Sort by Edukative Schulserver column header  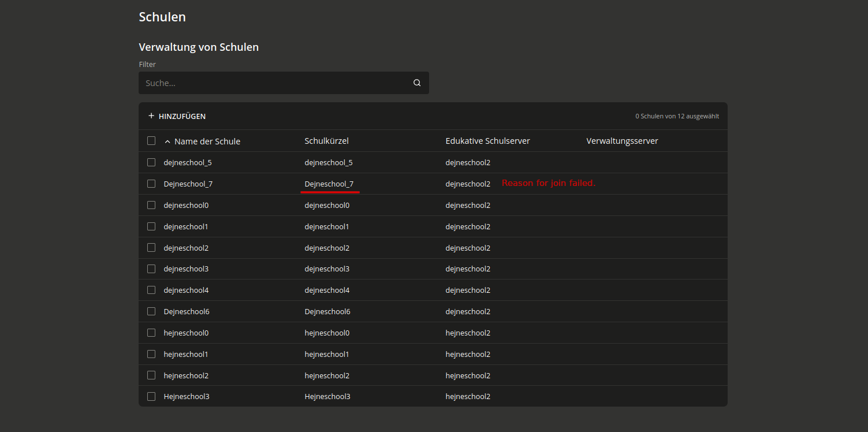[487, 141]
